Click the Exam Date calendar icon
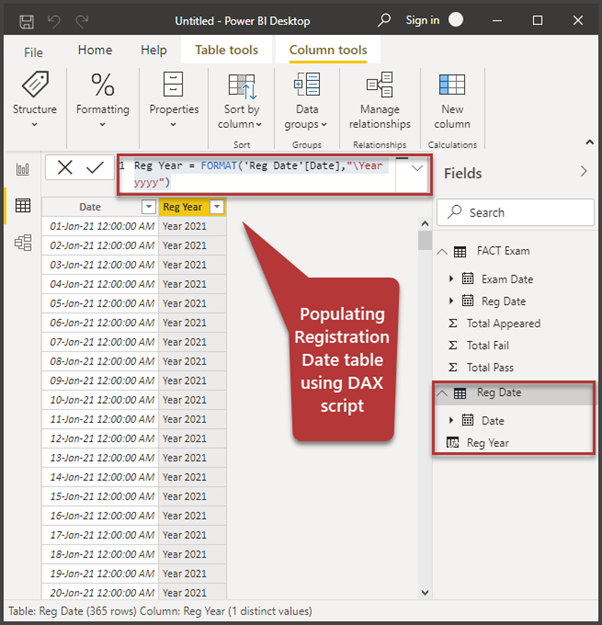This screenshot has height=625, width=602. tap(468, 278)
